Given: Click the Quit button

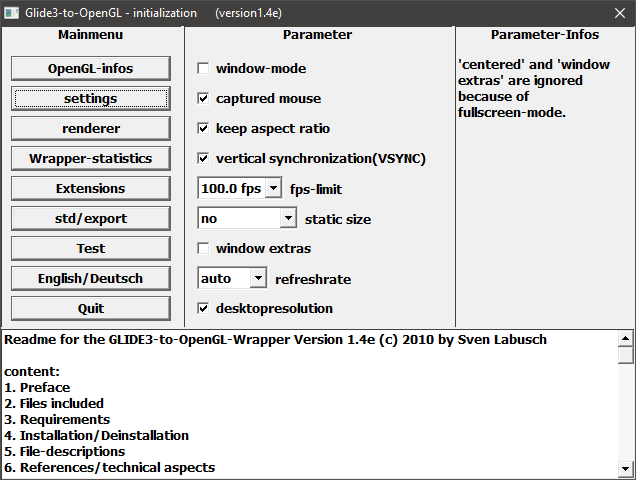Looking at the screenshot, I should (91, 309).
